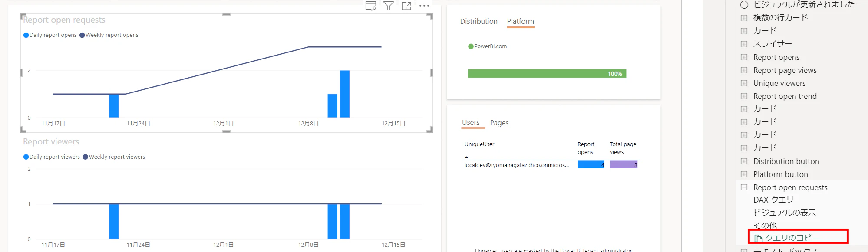Click the 12月8日 axis label in Report open requests

pos(308,124)
